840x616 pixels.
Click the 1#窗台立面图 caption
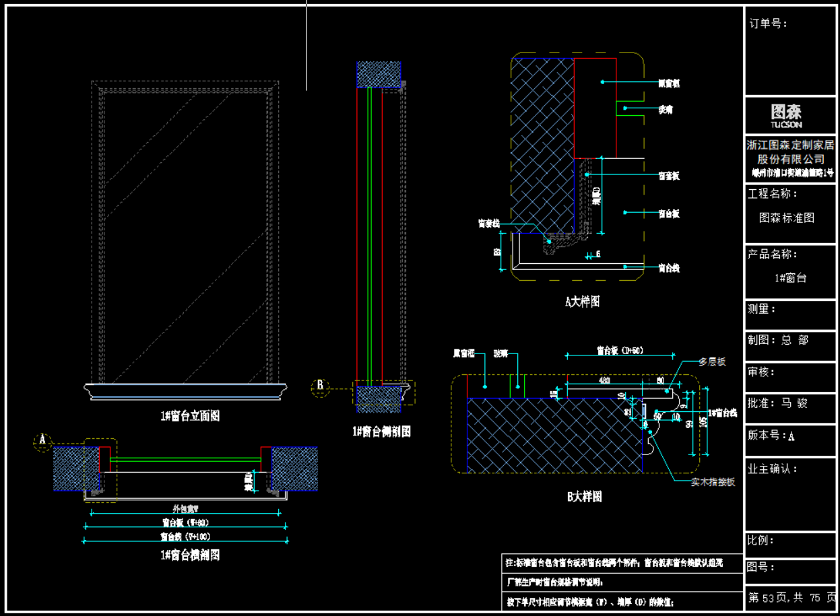189,416
